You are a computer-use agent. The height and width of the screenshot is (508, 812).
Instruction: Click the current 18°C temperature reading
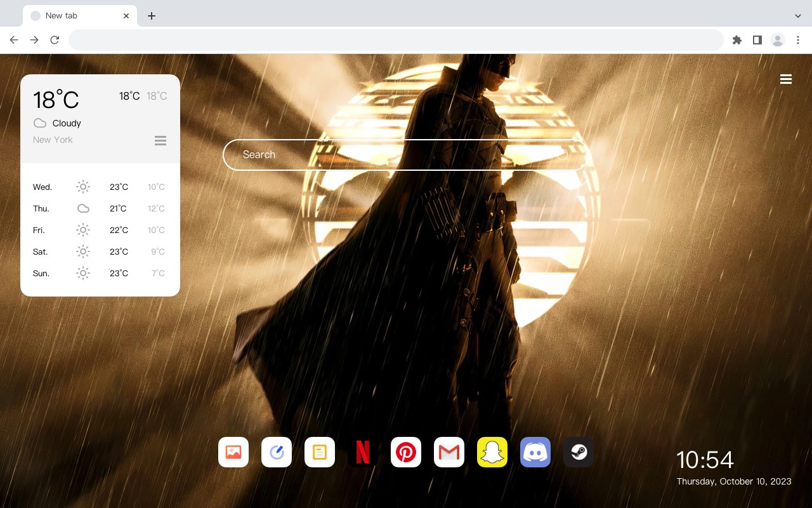tap(56, 100)
